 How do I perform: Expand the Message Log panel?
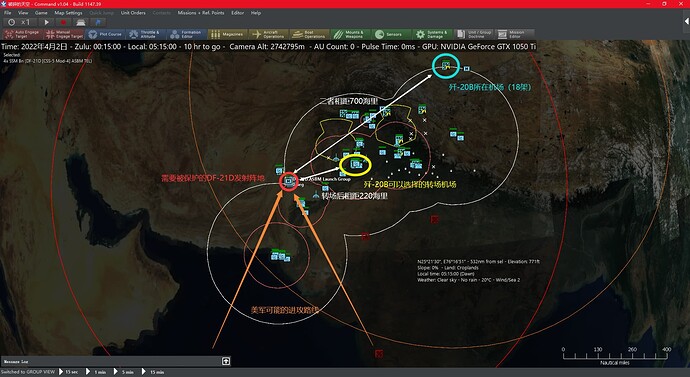point(226,361)
